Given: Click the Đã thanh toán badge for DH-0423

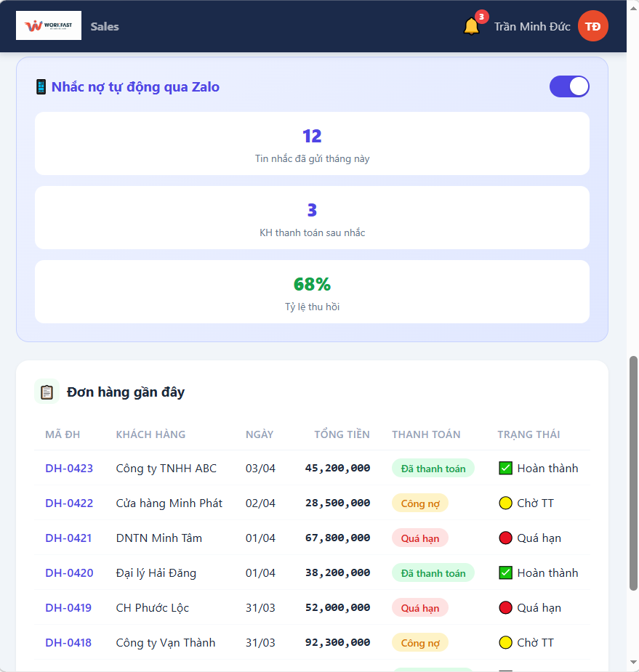Looking at the screenshot, I should (433, 469).
